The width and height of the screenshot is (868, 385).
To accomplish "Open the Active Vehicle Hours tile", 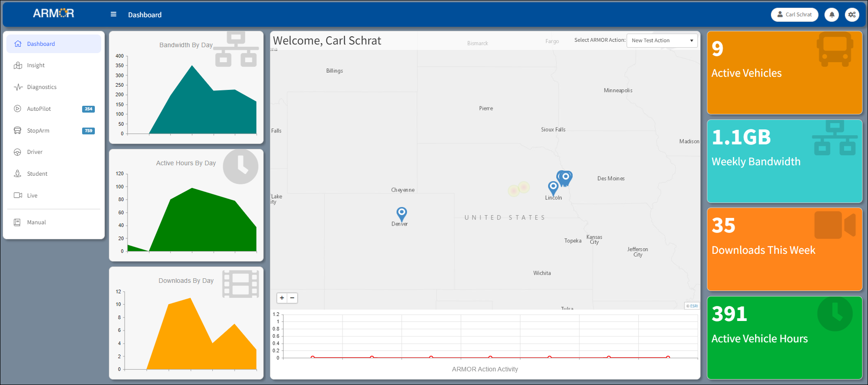I will 785,338.
